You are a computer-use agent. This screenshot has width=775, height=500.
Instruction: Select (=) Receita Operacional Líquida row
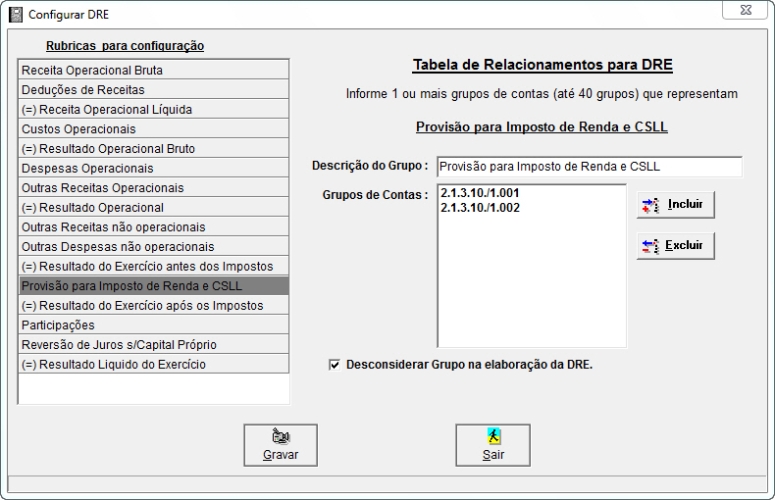tap(153, 109)
